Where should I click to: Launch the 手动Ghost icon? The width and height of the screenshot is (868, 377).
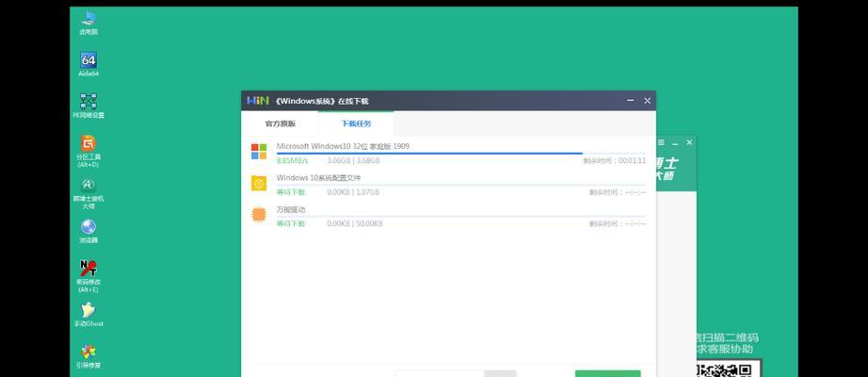[88, 315]
